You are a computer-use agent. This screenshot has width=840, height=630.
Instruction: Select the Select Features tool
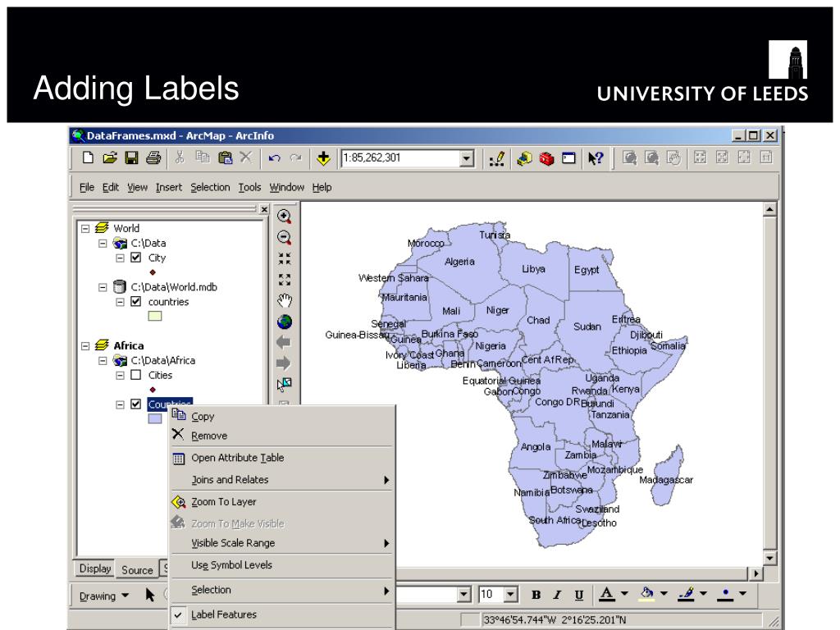click(283, 384)
